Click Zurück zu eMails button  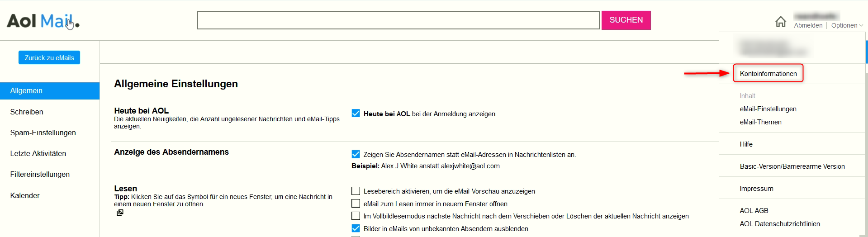49,57
